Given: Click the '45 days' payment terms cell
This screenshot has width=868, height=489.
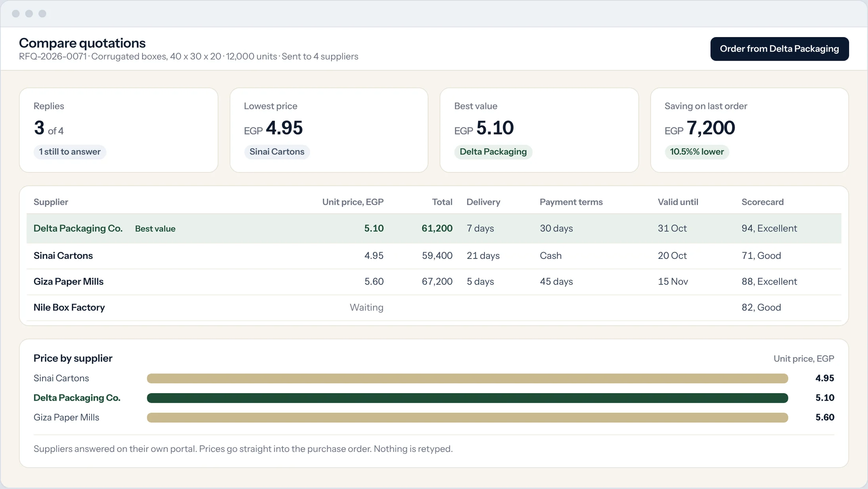Looking at the screenshot, I should (556, 282).
